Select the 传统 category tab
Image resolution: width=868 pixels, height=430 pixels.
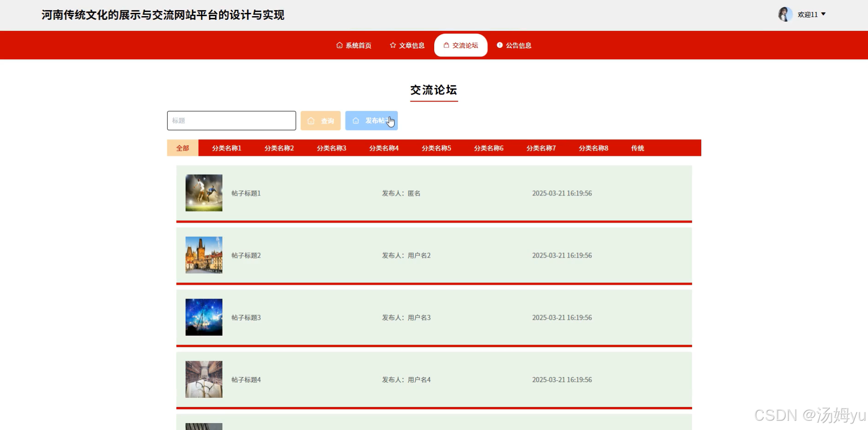[x=637, y=148]
